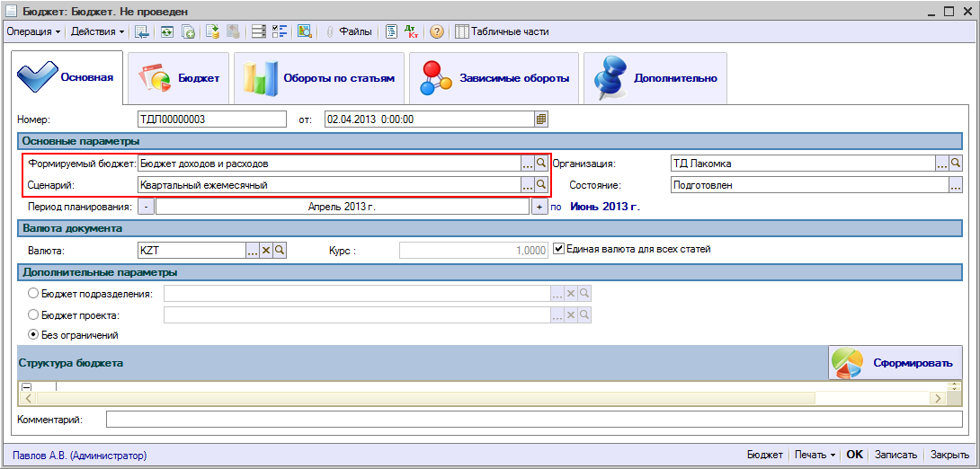
Task: Click the refresh icon in toolbar
Action: pos(166,31)
